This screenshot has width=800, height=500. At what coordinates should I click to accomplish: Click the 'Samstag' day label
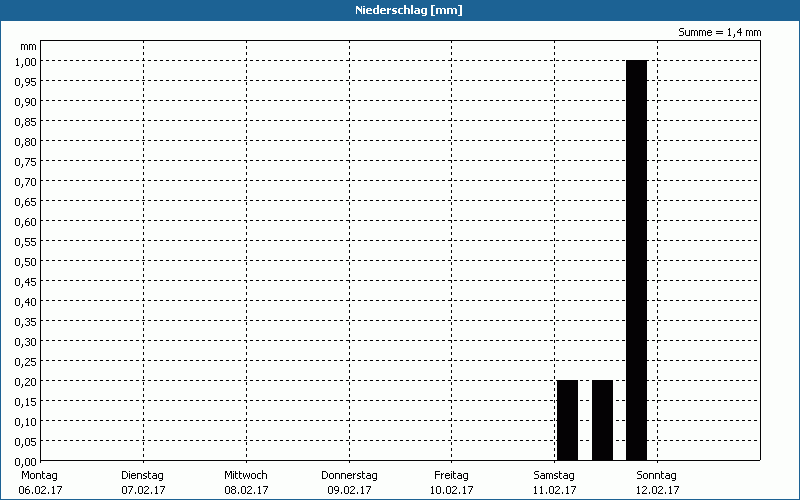(554, 475)
